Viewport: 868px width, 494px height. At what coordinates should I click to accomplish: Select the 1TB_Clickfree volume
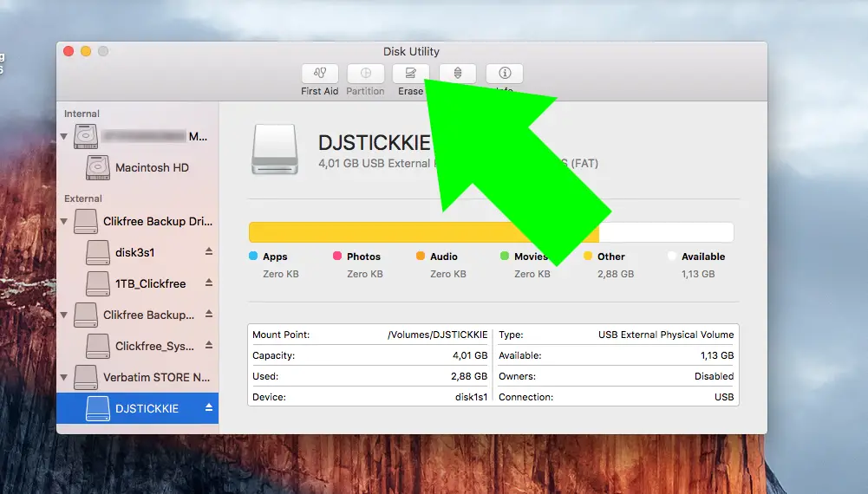(137, 283)
